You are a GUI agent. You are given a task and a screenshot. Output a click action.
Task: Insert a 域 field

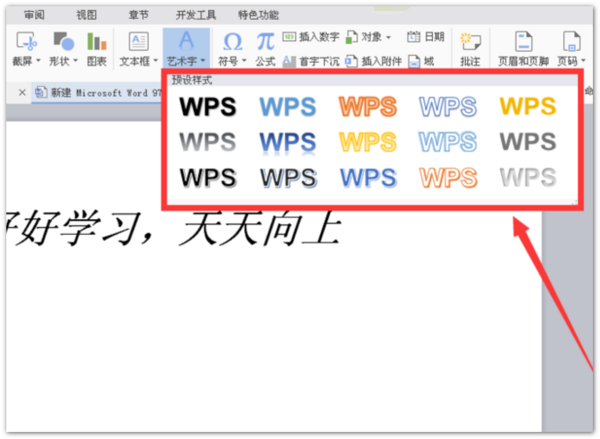[421, 61]
